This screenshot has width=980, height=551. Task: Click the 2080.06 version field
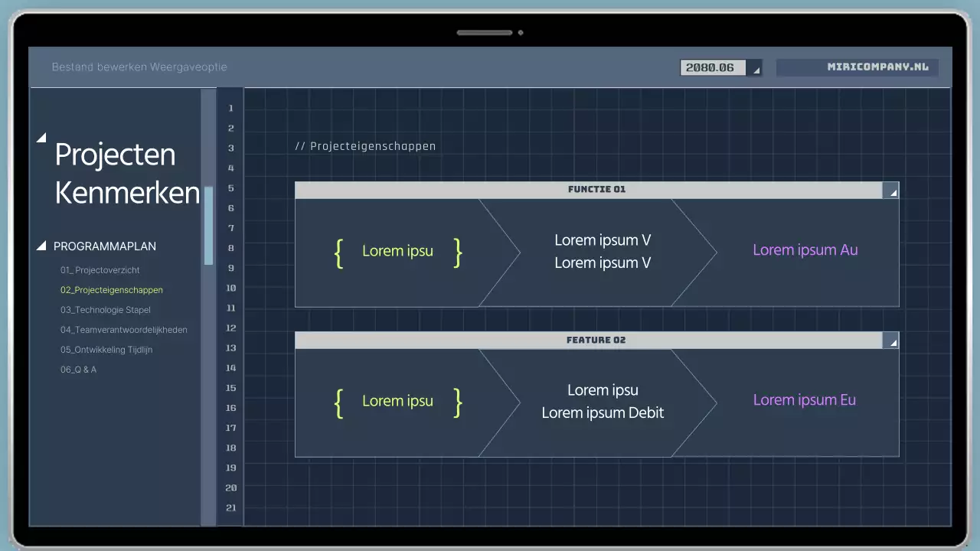[712, 68]
